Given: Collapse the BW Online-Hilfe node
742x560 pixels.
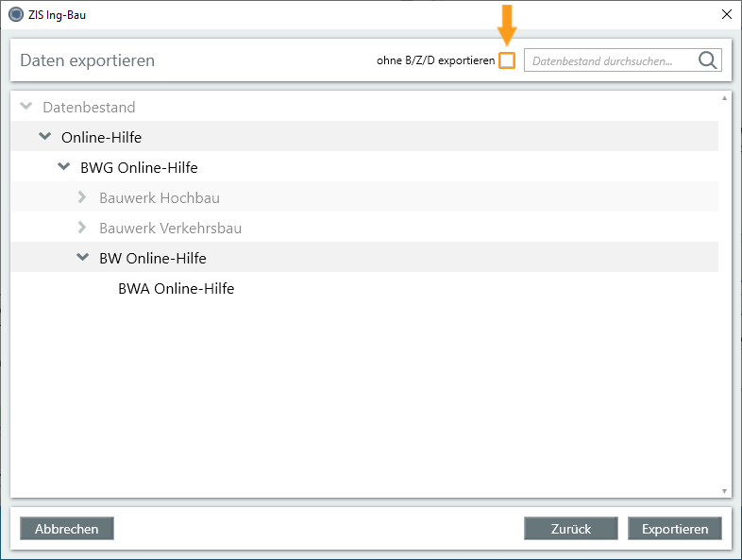Looking at the screenshot, I should [x=83, y=258].
